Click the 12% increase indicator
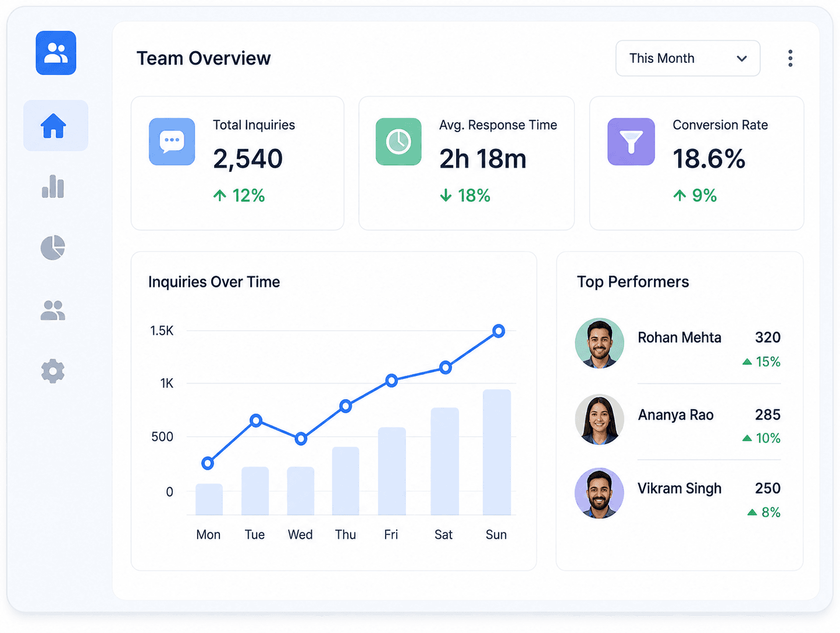The image size is (840, 633). 239,196
